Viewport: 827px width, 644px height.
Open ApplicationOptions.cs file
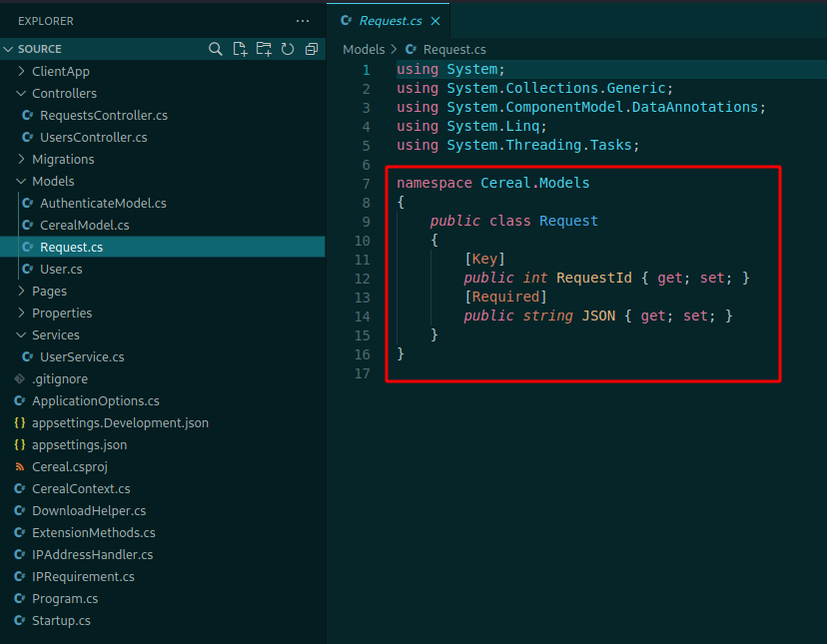point(163,400)
